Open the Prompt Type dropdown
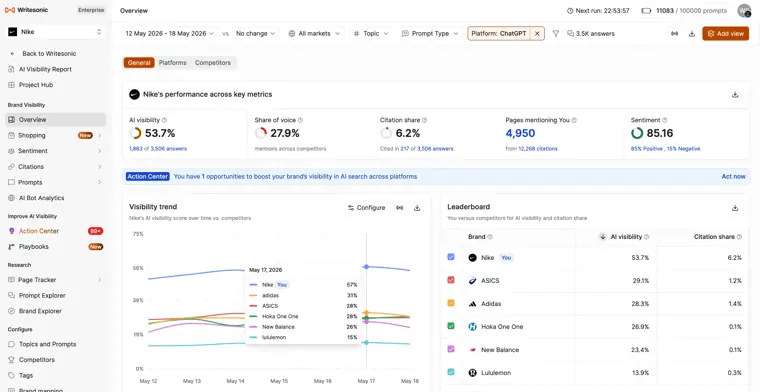Screen dimensions: 760x392 tap(429, 33)
